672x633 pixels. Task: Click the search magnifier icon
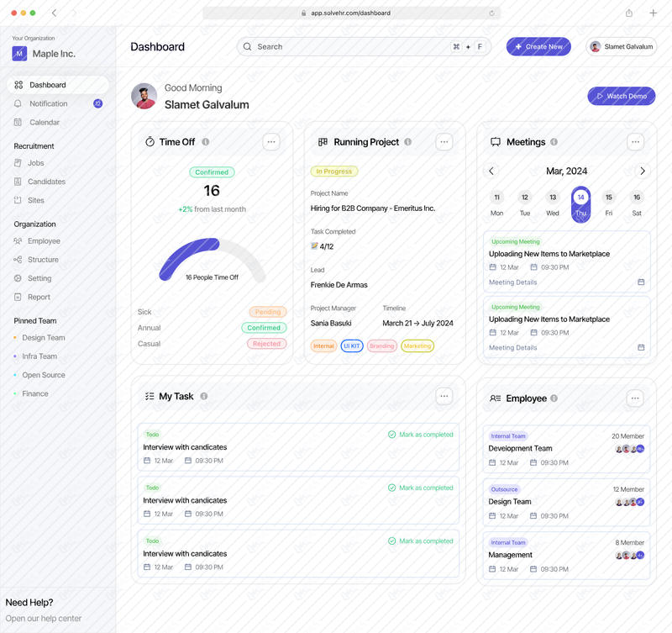(x=247, y=47)
